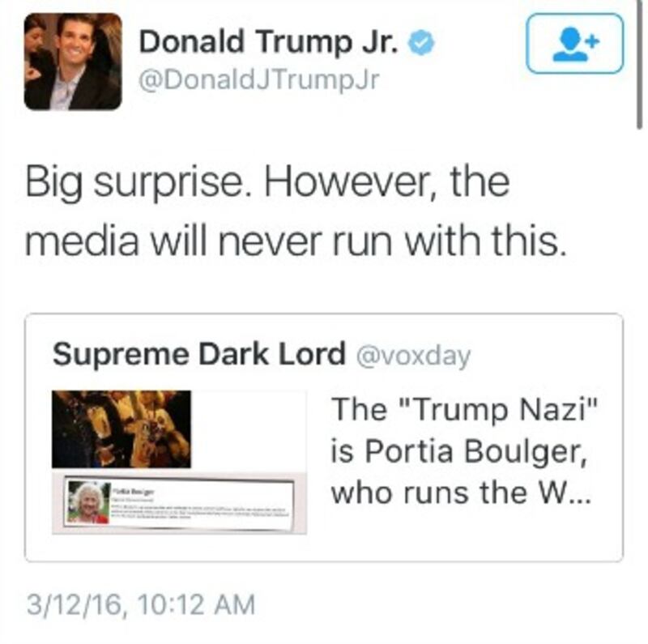This screenshot has width=648, height=644.
Task: Tap blank white area beside rally photo
Action: [249, 430]
